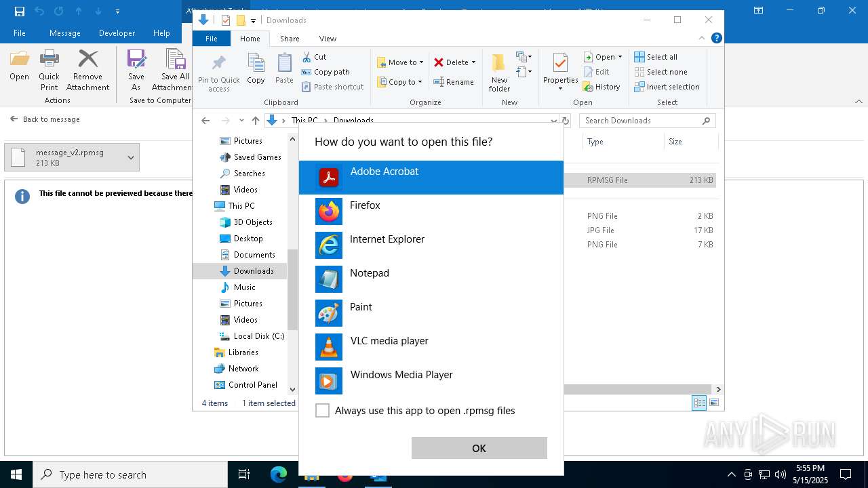Launch Microsoft Edge from taskbar
Screen dimensions: 868x488
tap(279, 474)
